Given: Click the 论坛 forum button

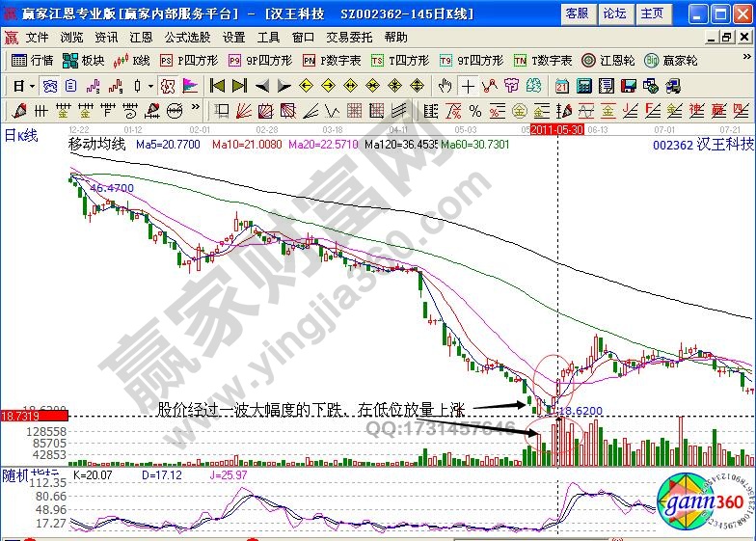Looking at the screenshot, I should coord(614,14).
